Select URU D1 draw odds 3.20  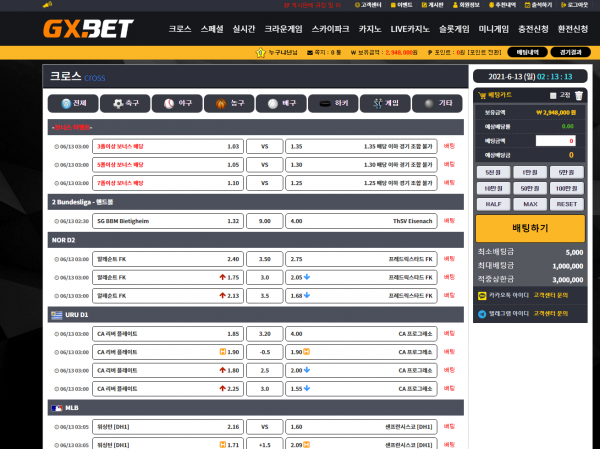(265, 334)
